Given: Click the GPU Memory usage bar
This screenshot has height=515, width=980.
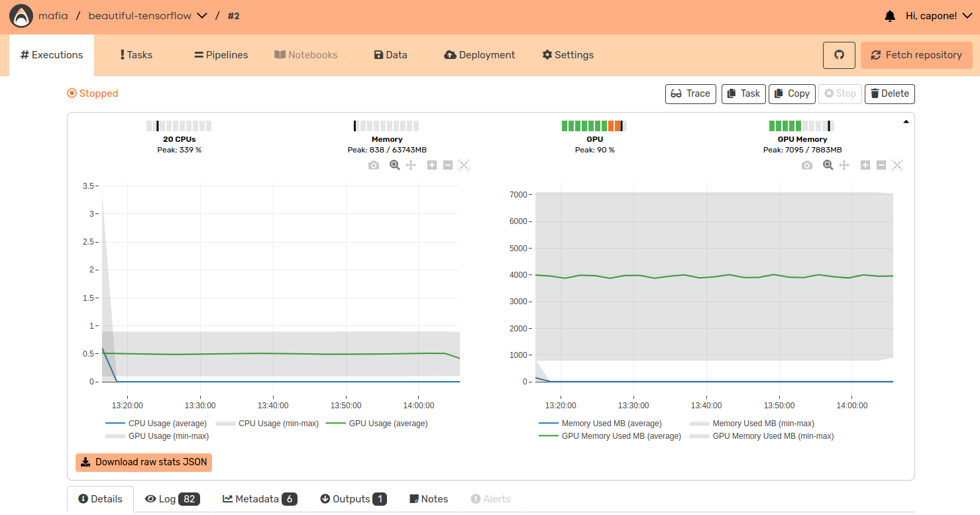Looking at the screenshot, I should (x=802, y=126).
